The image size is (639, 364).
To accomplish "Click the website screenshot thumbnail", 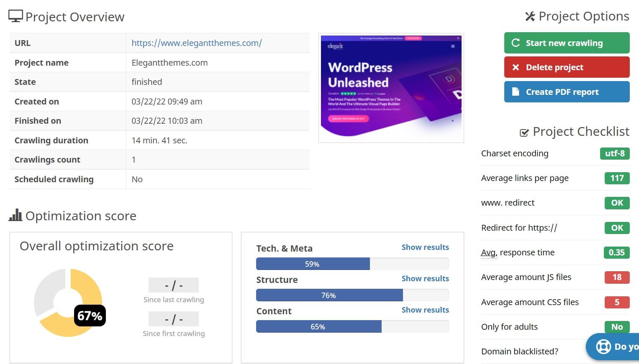I will point(391,88).
